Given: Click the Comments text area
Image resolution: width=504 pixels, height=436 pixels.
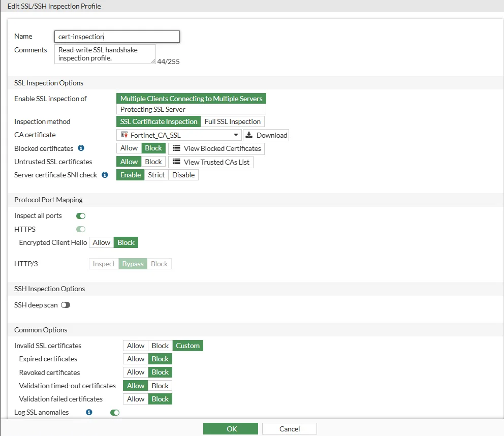Looking at the screenshot, I should tap(105, 54).
